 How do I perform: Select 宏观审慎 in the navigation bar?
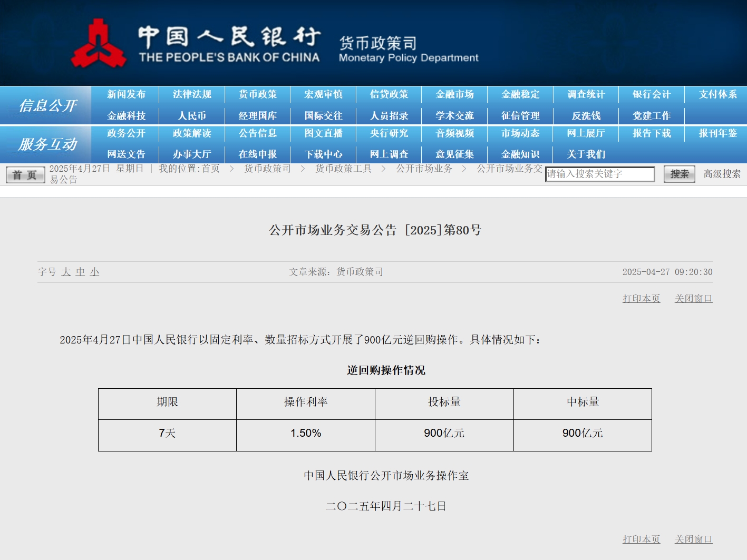(x=323, y=94)
